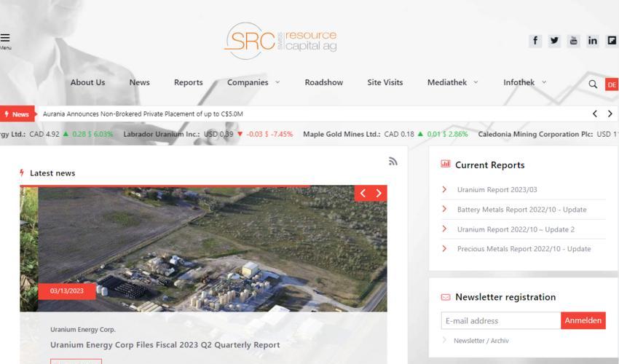The width and height of the screenshot is (619, 364).
Task: Go to previous latest news slide
Action: coord(363,193)
